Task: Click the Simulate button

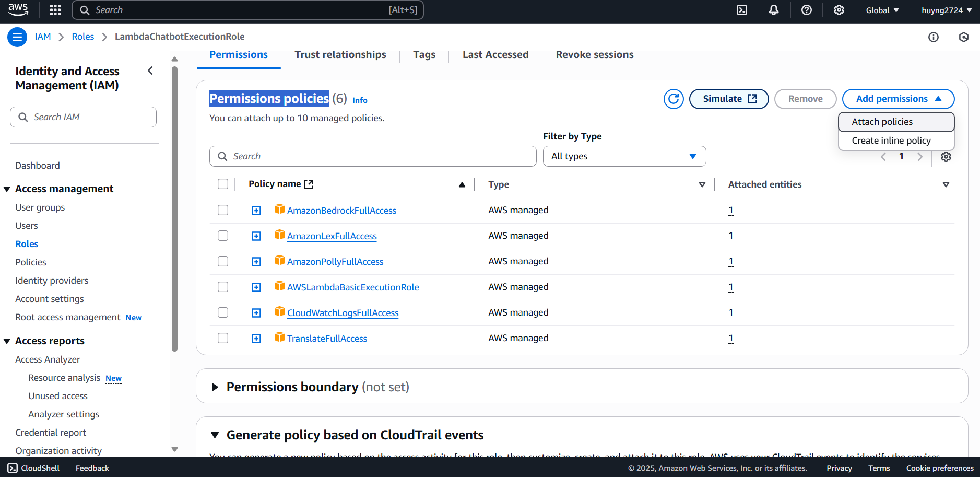Action: [729, 99]
